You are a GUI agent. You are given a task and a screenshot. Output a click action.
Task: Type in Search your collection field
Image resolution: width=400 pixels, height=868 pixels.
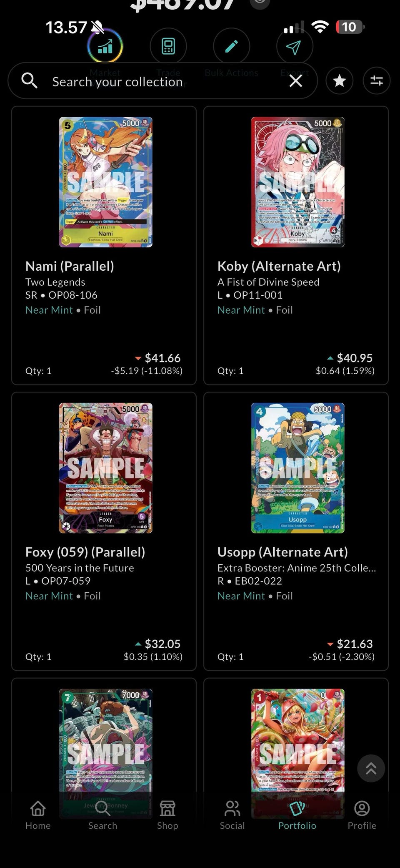click(167, 81)
